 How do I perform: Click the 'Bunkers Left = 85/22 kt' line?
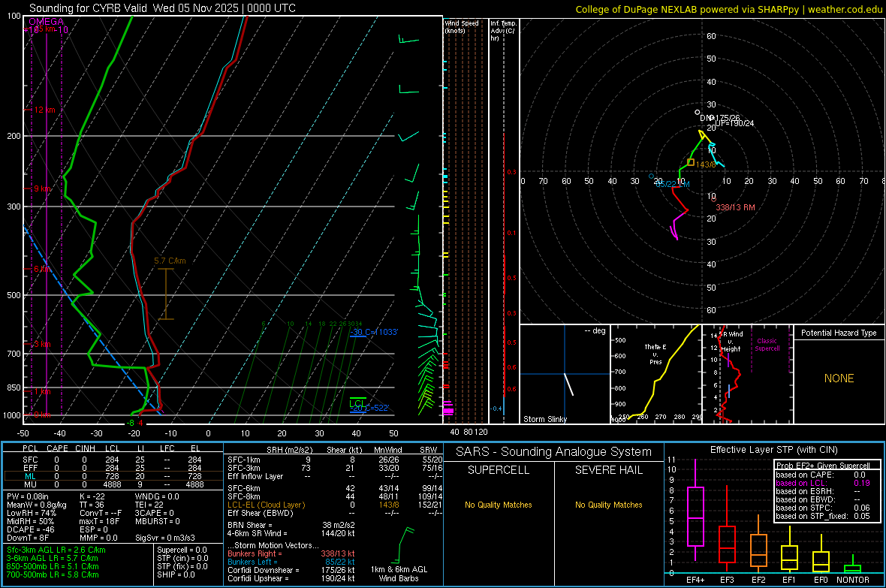click(291, 562)
